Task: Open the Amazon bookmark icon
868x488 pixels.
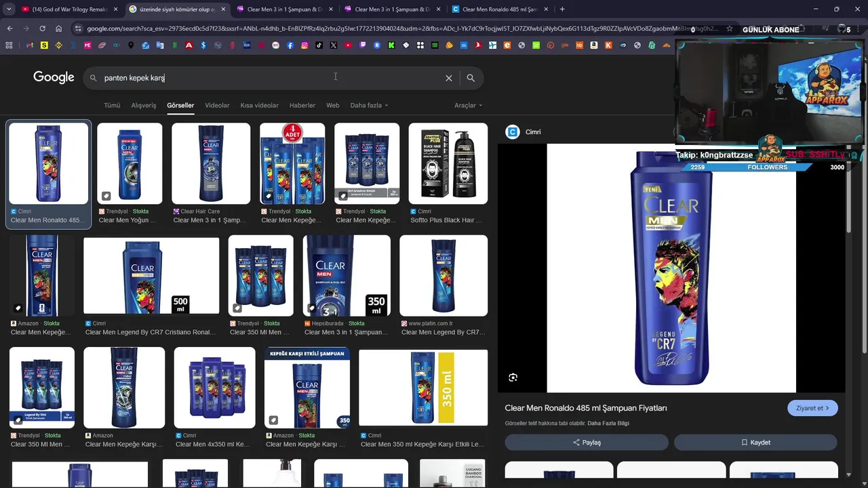Action: click(x=594, y=45)
